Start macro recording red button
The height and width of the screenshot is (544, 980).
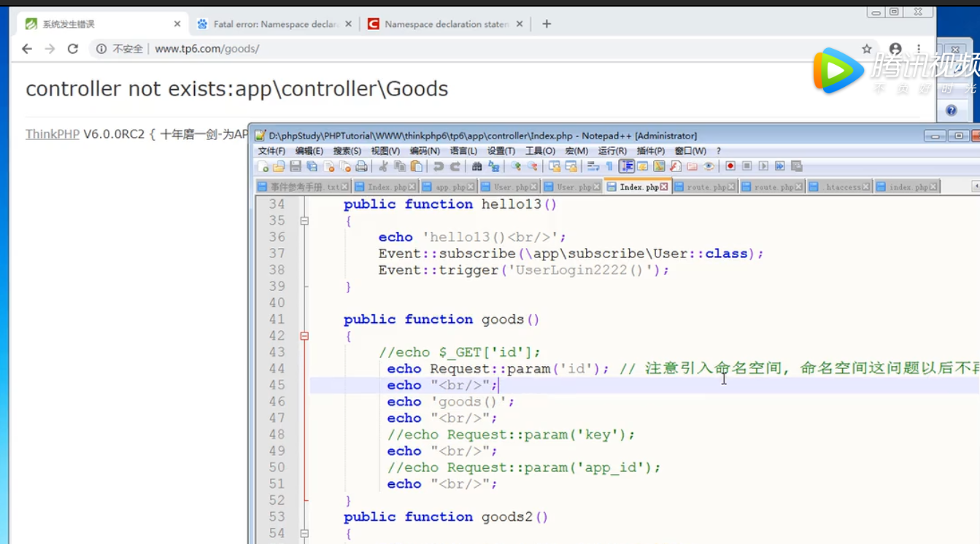point(730,166)
